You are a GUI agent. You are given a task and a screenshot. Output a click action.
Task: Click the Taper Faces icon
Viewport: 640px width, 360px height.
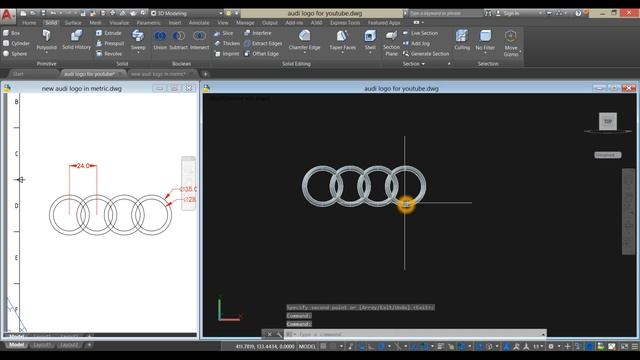point(342,36)
